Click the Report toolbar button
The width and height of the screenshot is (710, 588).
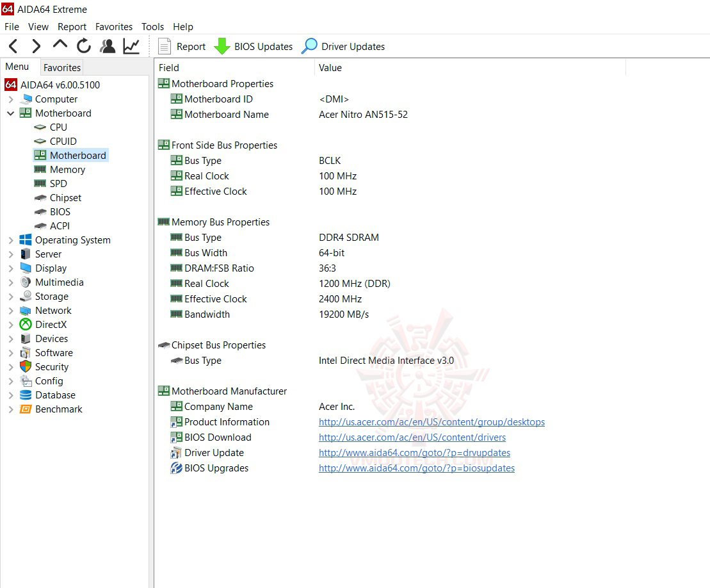[182, 46]
